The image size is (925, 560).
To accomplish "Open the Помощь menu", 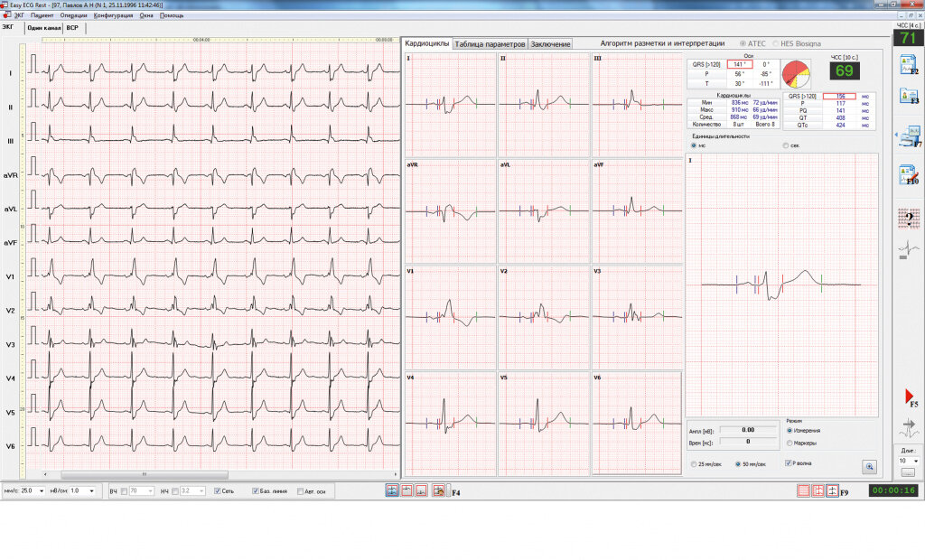I will point(172,15).
